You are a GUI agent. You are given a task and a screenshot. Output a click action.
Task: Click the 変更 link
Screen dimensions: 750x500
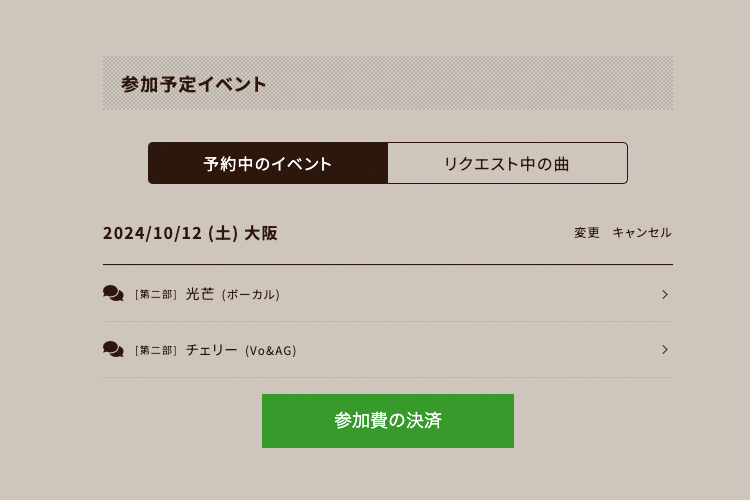(x=586, y=233)
